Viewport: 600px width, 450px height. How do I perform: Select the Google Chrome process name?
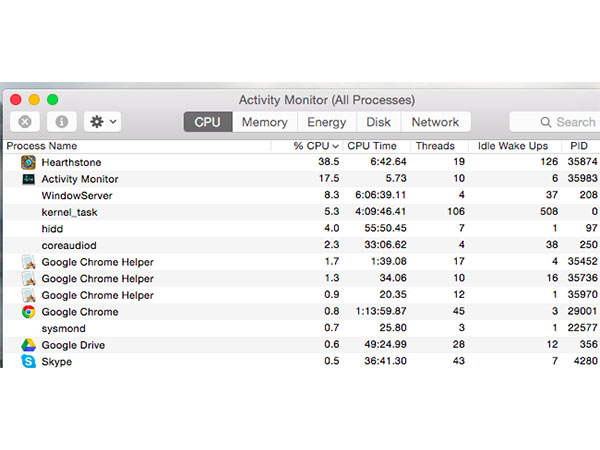click(80, 312)
